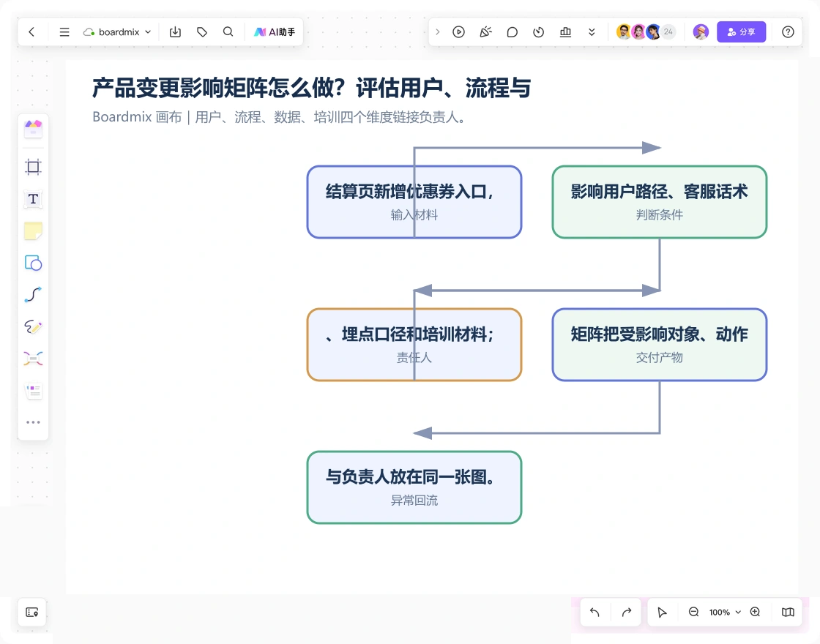Redo the last action
The width and height of the screenshot is (820, 644).
627,612
